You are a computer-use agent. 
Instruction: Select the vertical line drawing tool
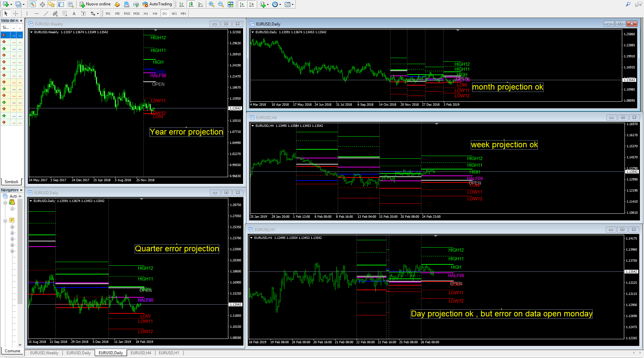click(x=27, y=13)
